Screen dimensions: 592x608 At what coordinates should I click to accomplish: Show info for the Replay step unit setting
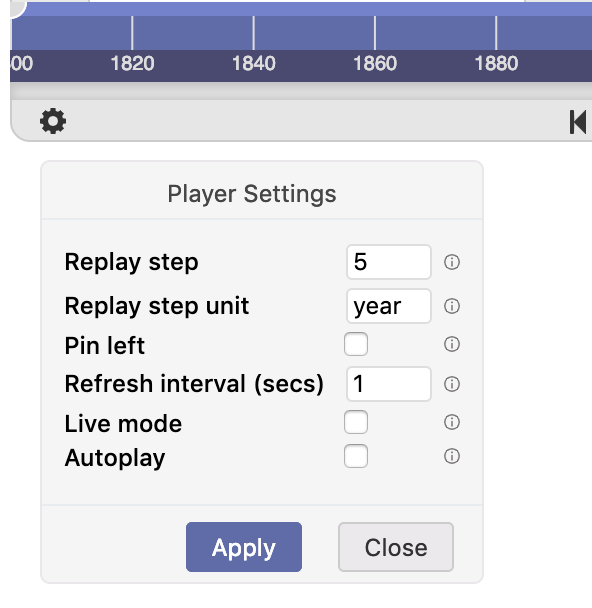pyautogui.click(x=452, y=306)
